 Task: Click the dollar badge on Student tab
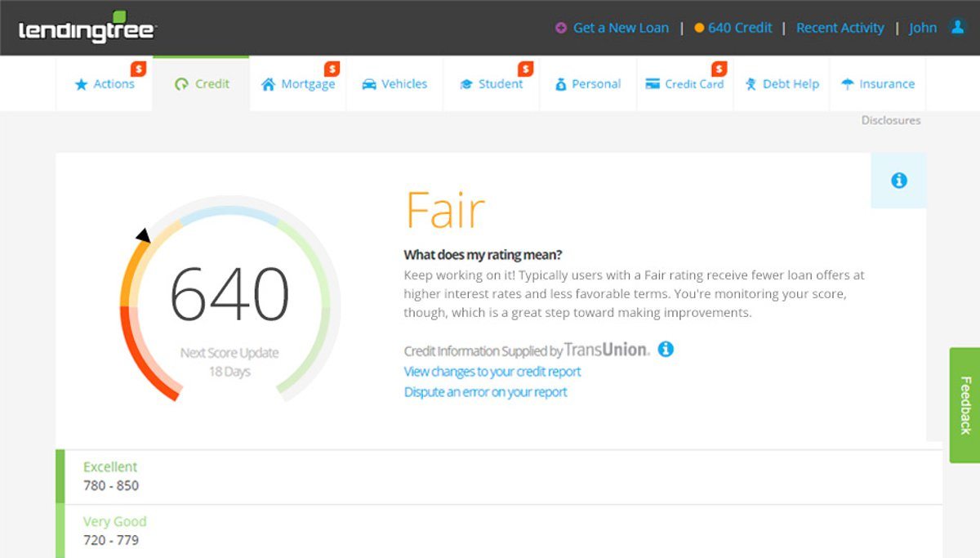(525, 69)
